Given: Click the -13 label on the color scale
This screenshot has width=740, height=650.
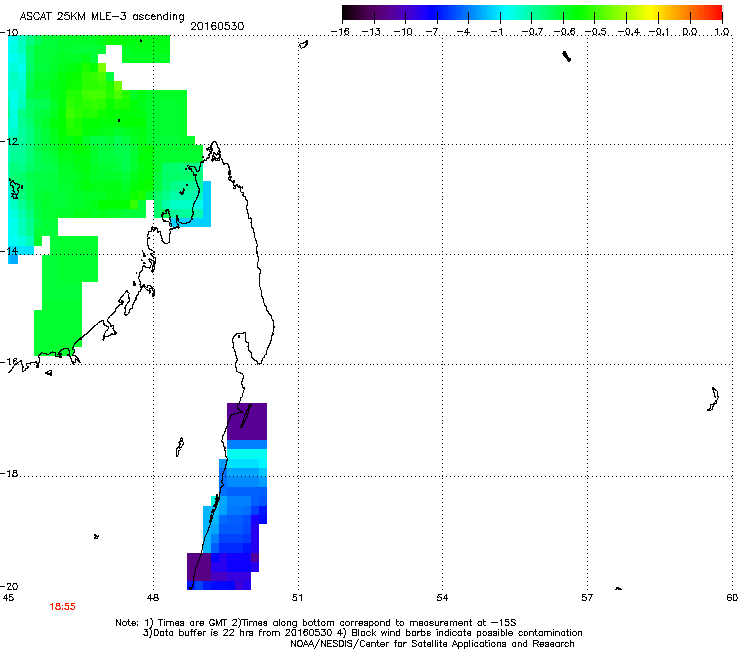Looking at the screenshot, I should (371, 32).
